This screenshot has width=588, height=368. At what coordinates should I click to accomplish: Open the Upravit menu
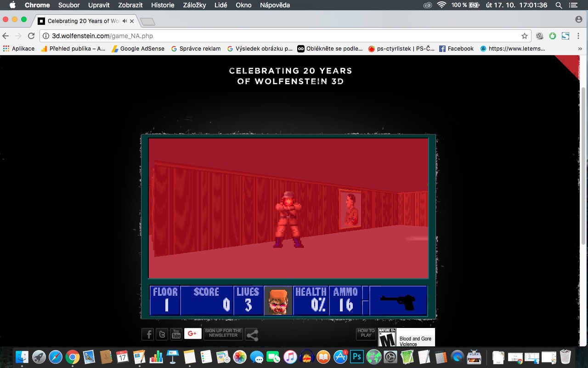98,5
